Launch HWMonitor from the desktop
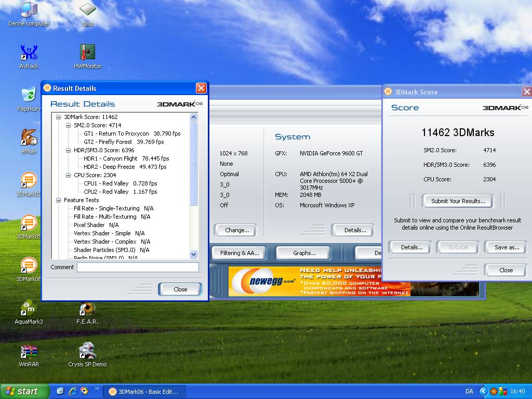This screenshot has height=399, width=532. (x=87, y=56)
